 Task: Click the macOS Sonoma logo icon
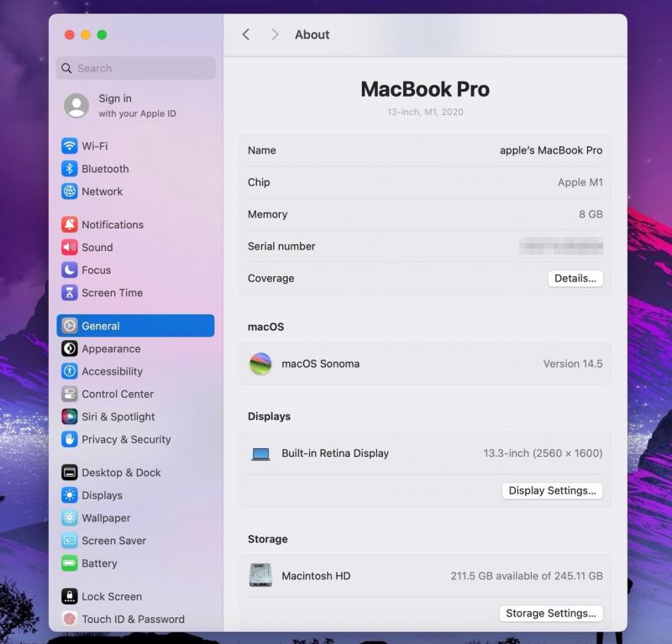(260, 364)
